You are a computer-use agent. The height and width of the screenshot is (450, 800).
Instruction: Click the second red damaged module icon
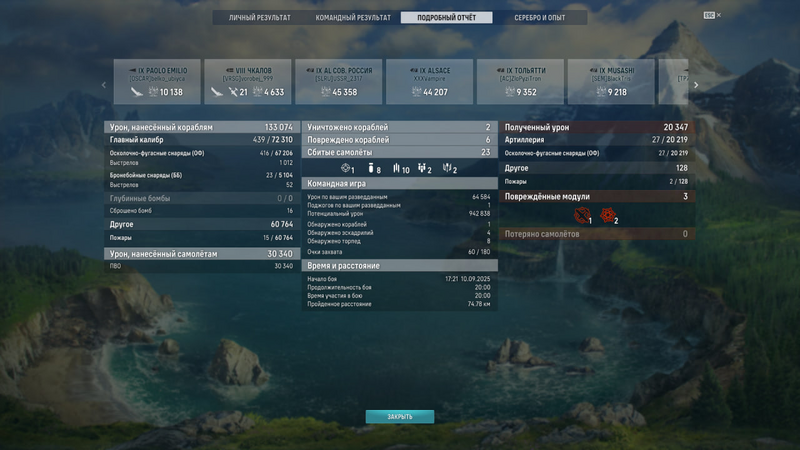[x=607, y=215]
